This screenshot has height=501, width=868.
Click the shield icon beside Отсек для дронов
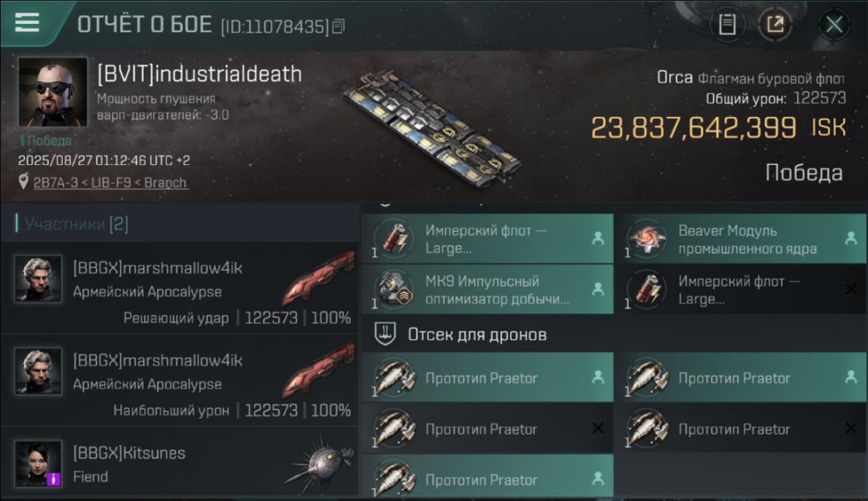385,334
